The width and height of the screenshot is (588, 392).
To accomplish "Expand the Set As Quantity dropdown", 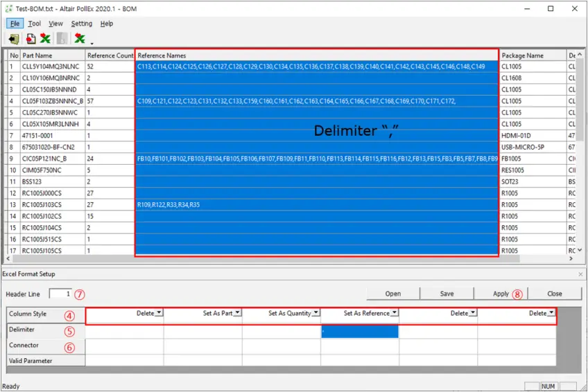I will [316, 312].
